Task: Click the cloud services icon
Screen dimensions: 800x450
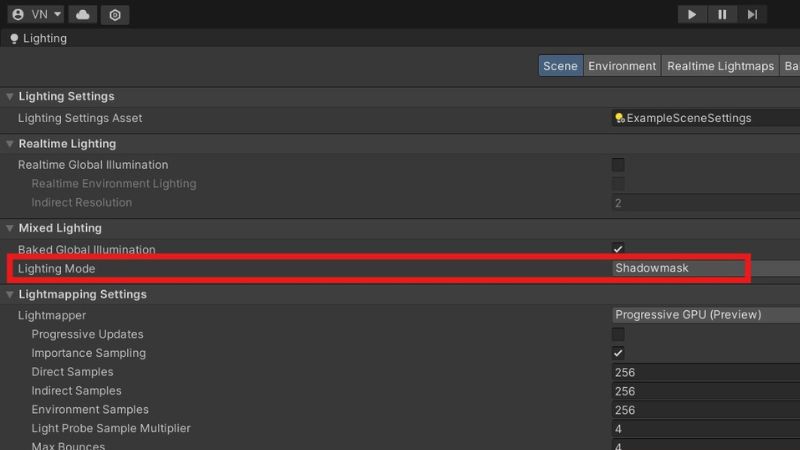Action: pos(83,14)
